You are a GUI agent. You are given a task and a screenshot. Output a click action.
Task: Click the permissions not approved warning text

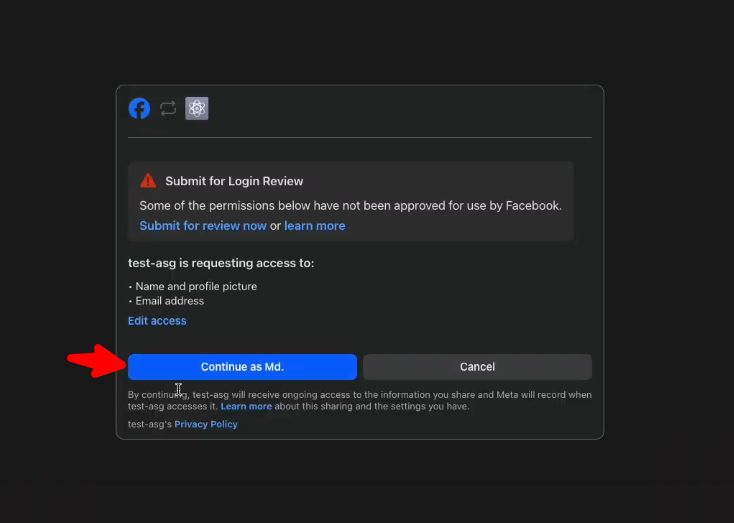pos(350,206)
